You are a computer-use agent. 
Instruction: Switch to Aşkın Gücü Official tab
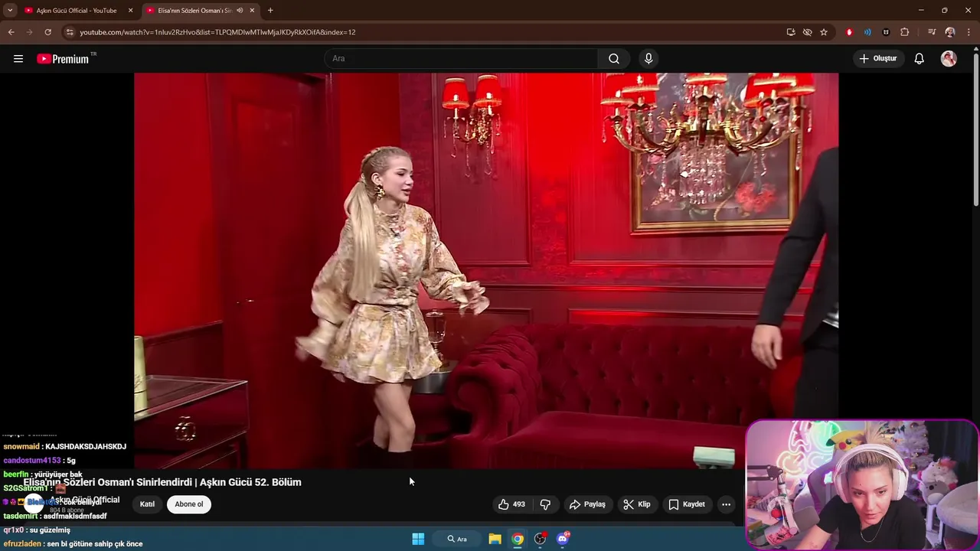(77, 11)
